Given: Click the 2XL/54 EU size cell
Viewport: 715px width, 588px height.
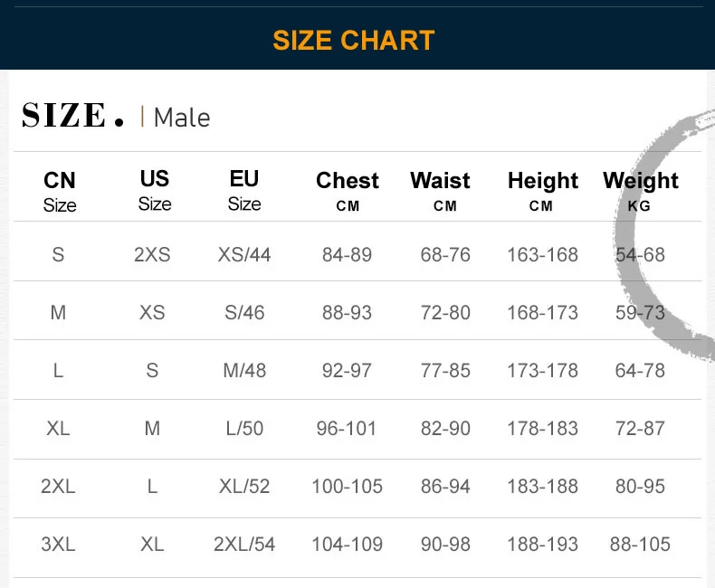Looking at the screenshot, I should (244, 544).
